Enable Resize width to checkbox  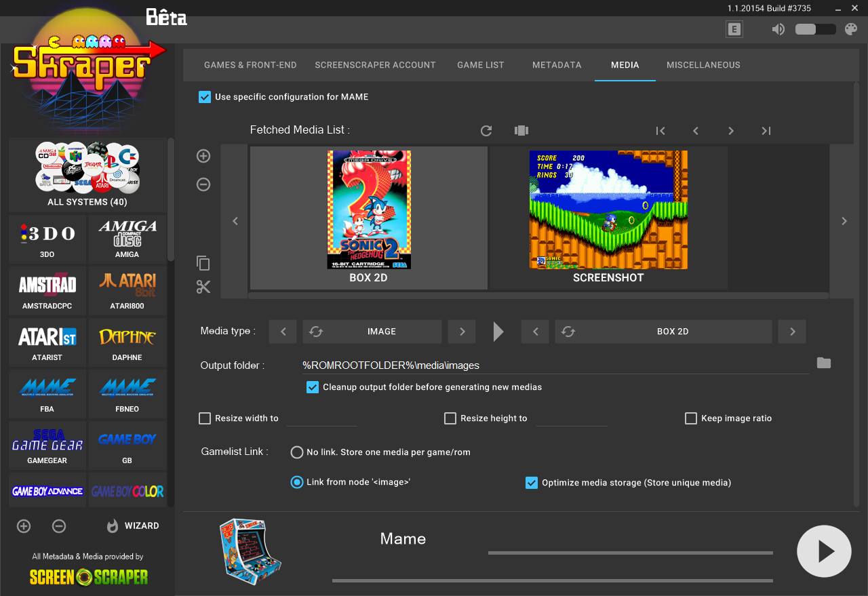[205, 418]
